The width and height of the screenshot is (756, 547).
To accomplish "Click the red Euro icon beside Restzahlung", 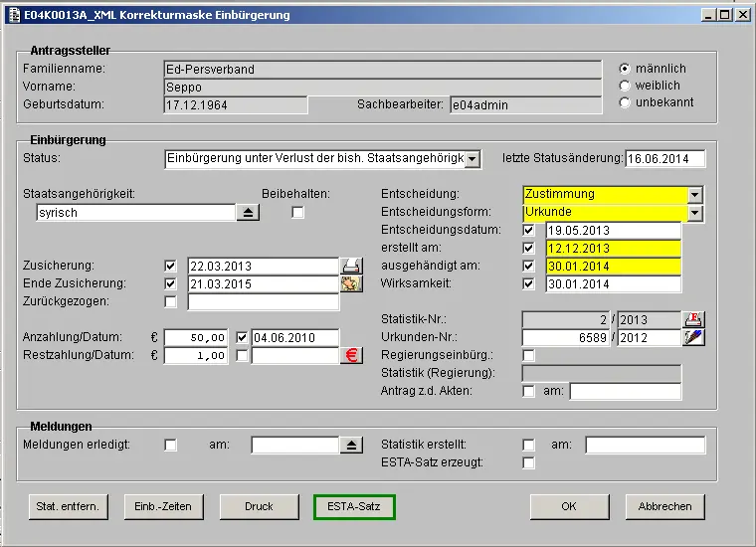I will pyautogui.click(x=351, y=355).
